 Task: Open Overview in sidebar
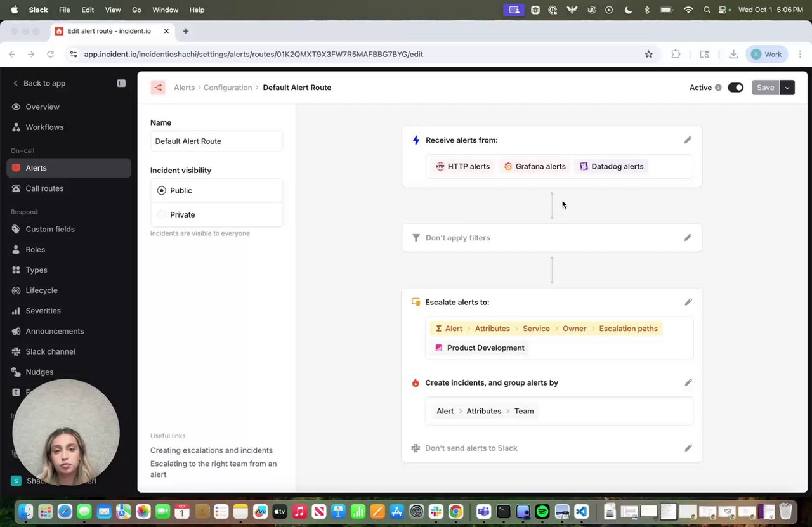[x=69, y=107]
